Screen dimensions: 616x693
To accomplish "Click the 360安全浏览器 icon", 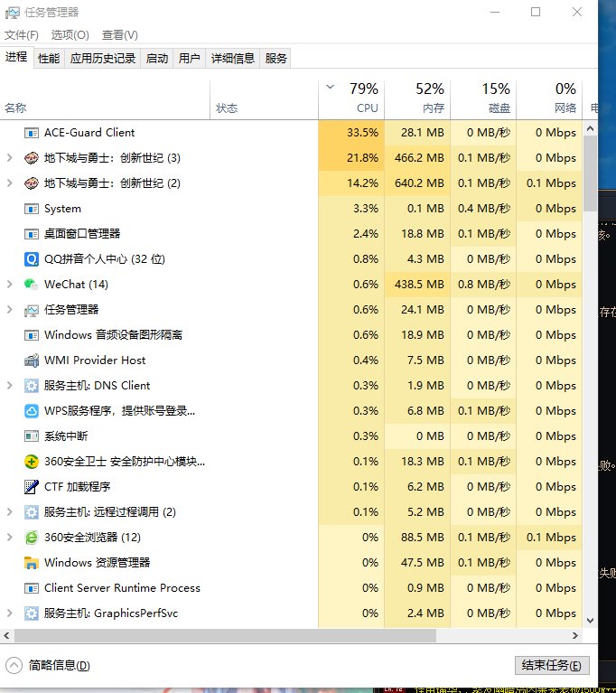I will point(32,538).
